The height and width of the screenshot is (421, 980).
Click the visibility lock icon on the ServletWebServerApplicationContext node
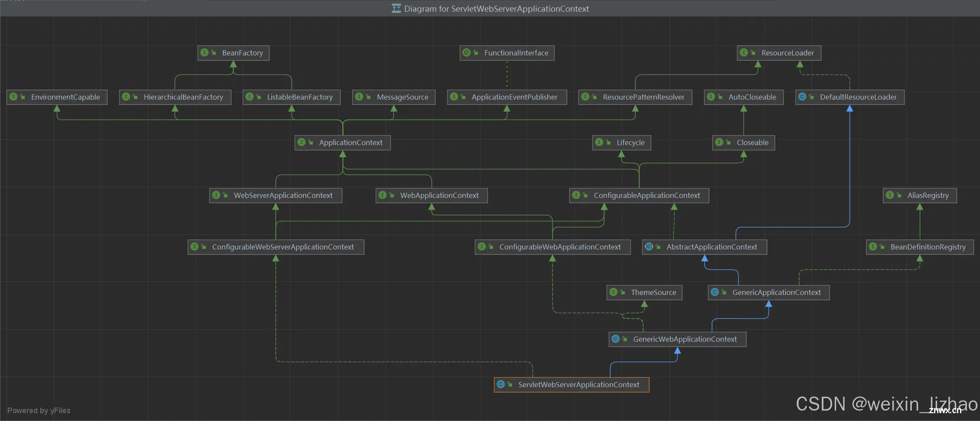[510, 384]
